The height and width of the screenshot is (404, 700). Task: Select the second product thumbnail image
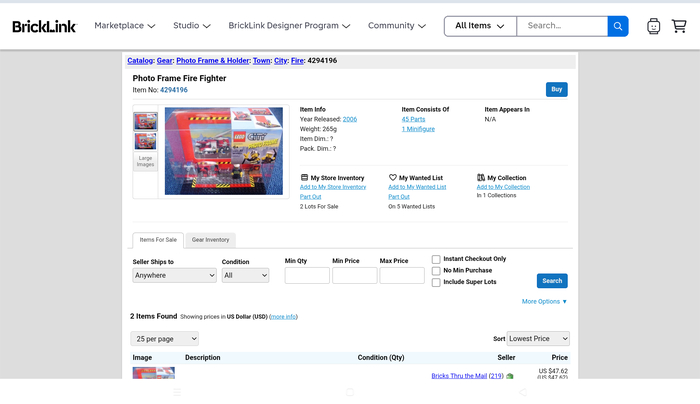point(146,141)
